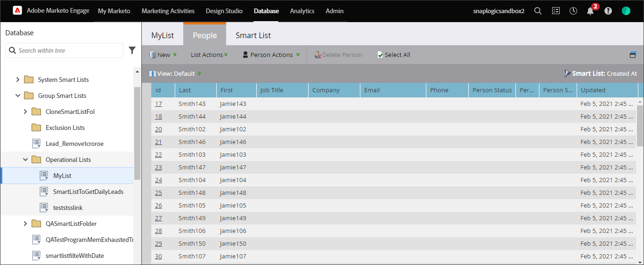644x265 pixels.
Task: Click the CloneSmartListFol folder icon
Action: (36, 112)
